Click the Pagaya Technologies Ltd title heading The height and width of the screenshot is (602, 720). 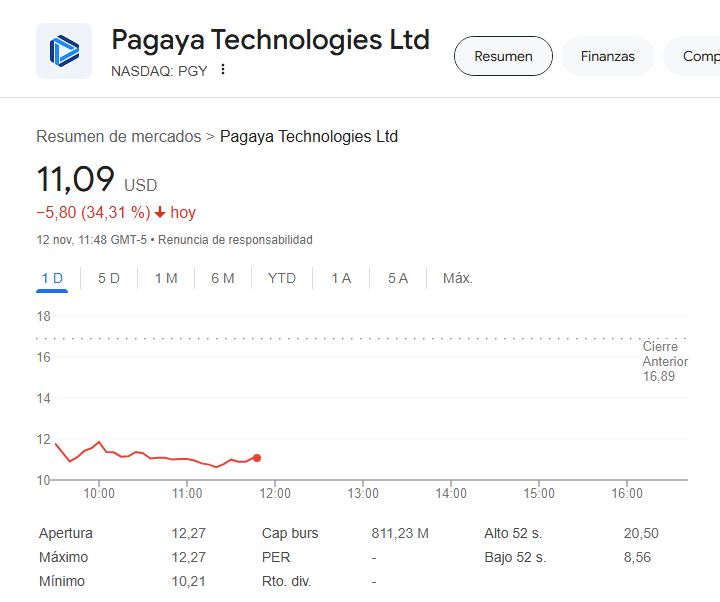point(271,39)
